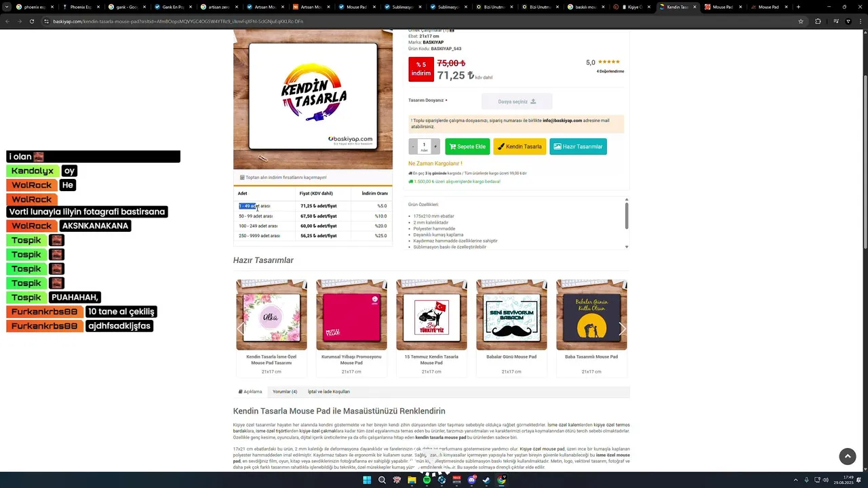Switch to the 'baskılı mou' browser tab

point(588,7)
